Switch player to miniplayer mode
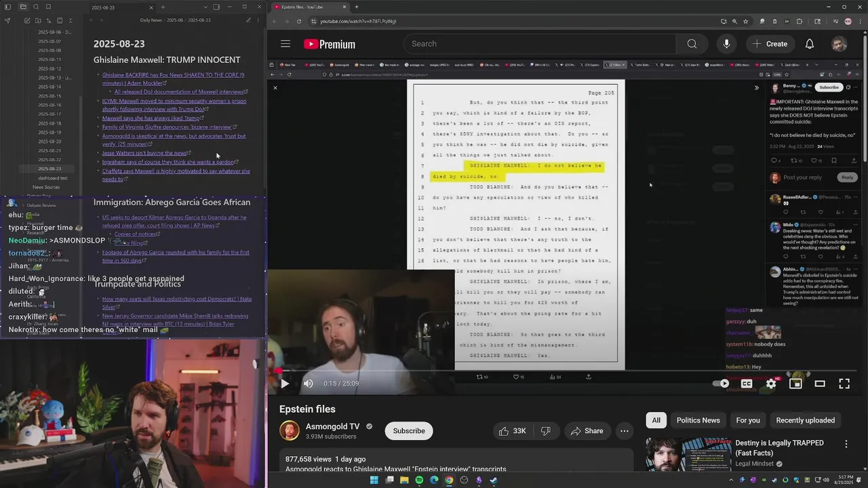Viewport: 868px width, 488px height. (x=795, y=384)
